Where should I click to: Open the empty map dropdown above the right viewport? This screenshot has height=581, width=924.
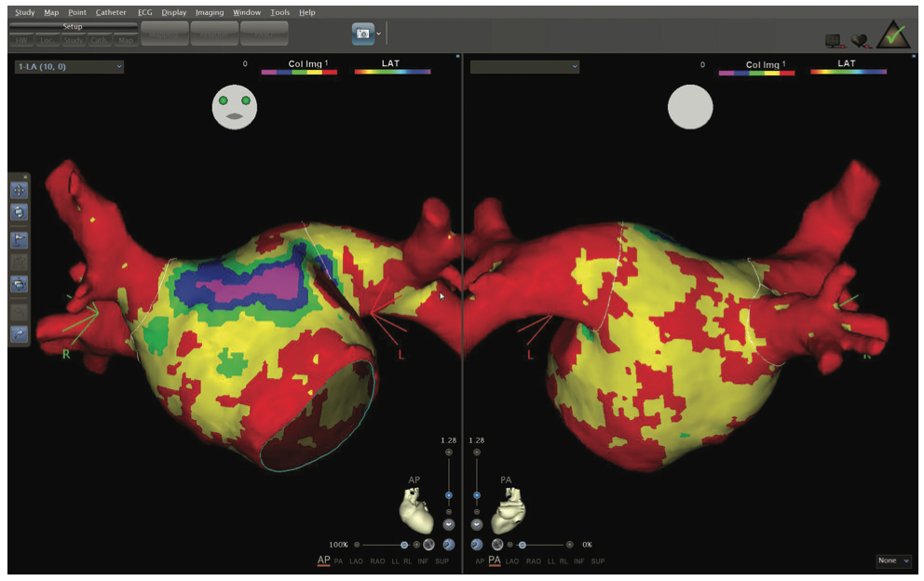click(526, 66)
